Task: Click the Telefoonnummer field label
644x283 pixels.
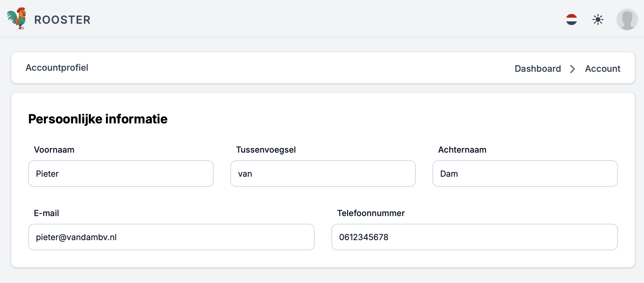Action: (371, 213)
